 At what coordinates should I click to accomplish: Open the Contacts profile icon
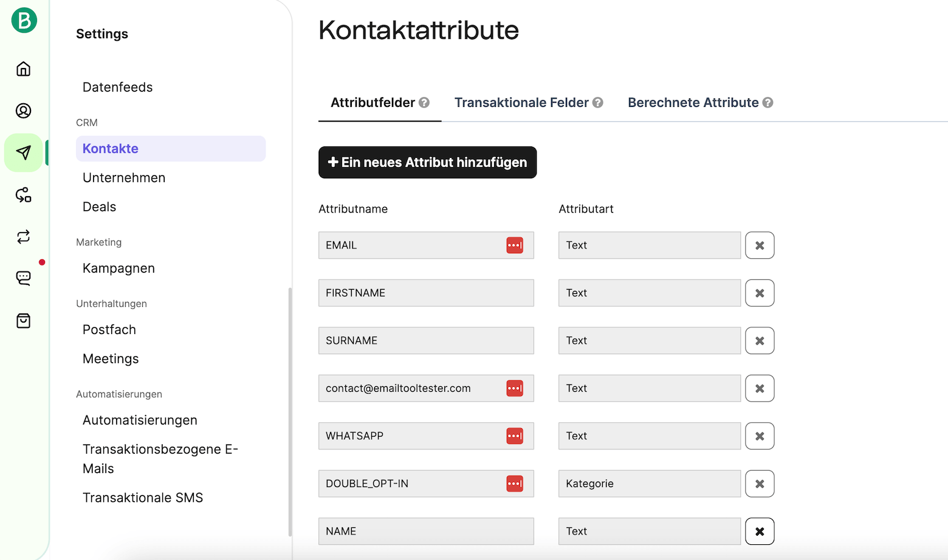point(24,111)
